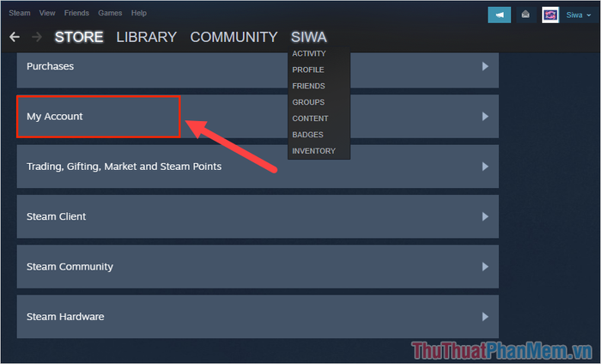This screenshot has width=601, height=364.
Task: Click the arrow on the Purchases row
Action: pyautogui.click(x=485, y=66)
